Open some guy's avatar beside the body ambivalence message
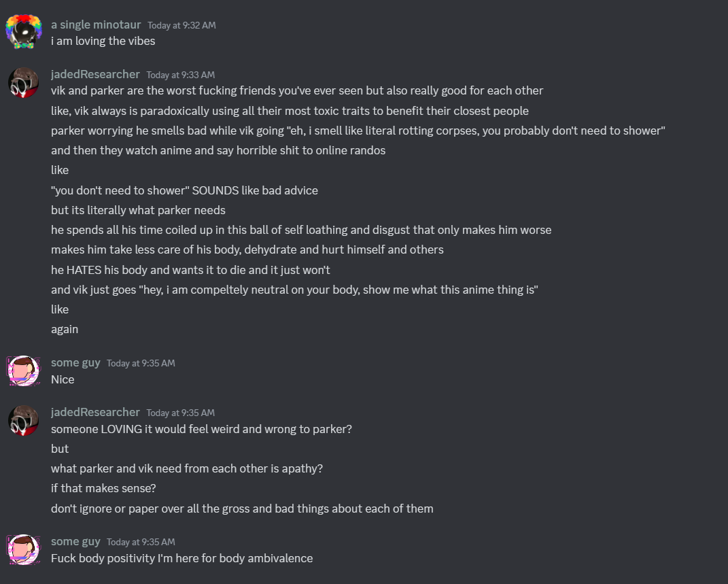This screenshot has width=728, height=584. (23, 549)
